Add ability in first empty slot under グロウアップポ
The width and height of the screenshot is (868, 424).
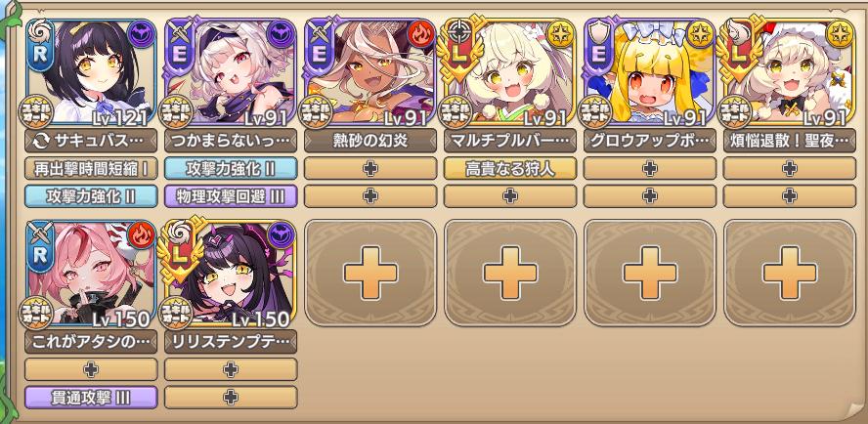pyautogui.click(x=649, y=168)
